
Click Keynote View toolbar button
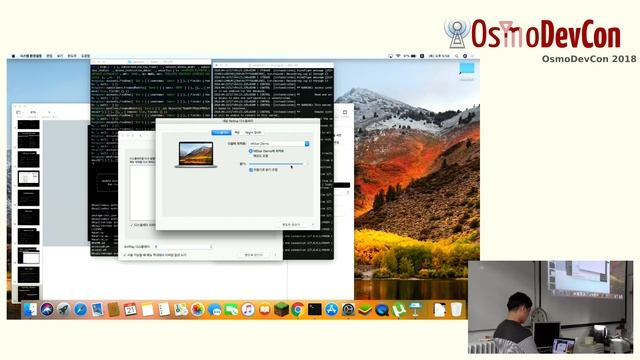pyautogui.click(x=18, y=113)
